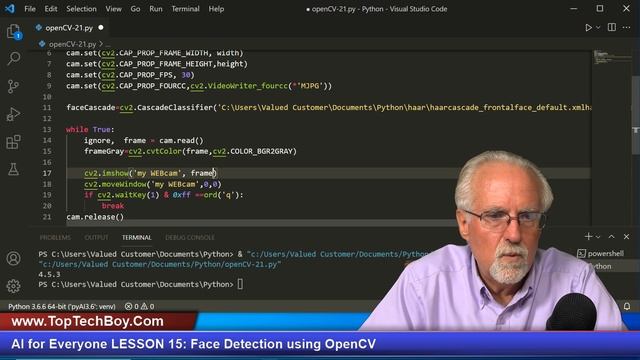This screenshot has width=640, height=360.
Task: Click the editor vertical scrollbar
Action: [636, 115]
